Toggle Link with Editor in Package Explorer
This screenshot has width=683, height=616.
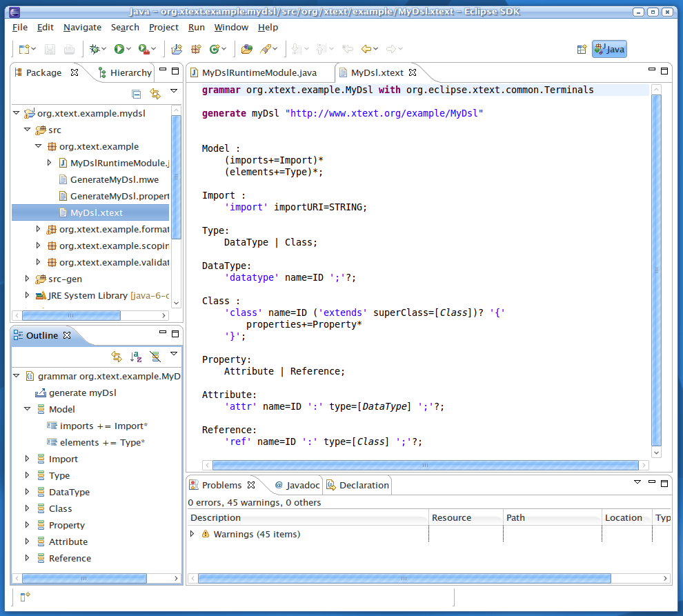click(x=155, y=94)
